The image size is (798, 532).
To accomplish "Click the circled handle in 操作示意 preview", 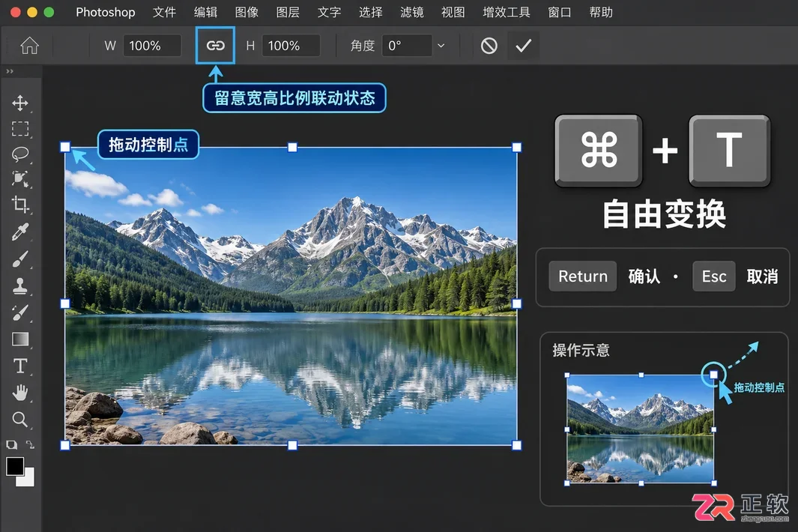I will click(713, 375).
